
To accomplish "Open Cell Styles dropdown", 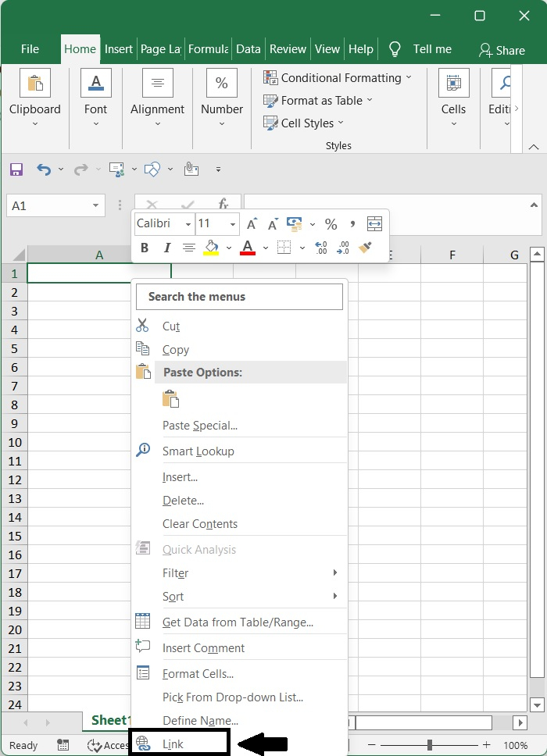I will click(303, 123).
